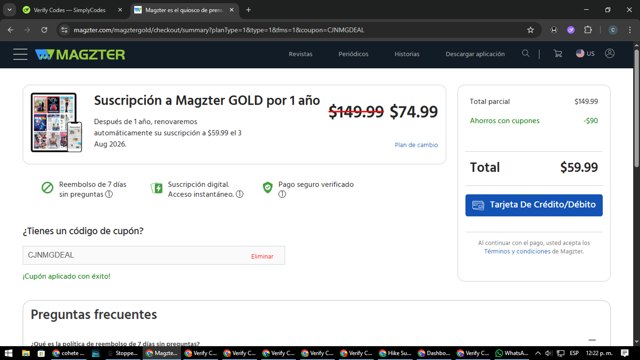The height and width of the screenshot is (360, 640).
Task: Pay with Tarjeta De Crédito/Débito button
Action: tap(534, 205)
